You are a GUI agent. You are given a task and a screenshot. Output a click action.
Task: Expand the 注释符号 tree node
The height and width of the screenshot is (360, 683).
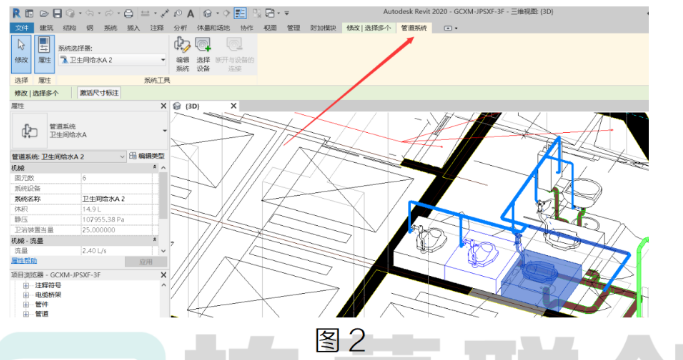pyautogui.click(x=26, y=285)
